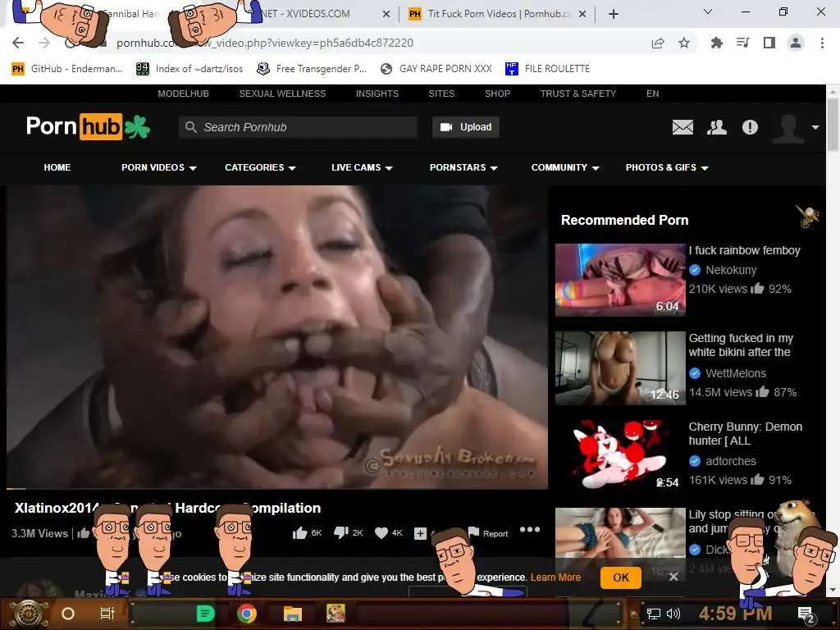Open a new tab with the plus button
The width and height of the screenshot is (840, 630).
[614, 14]
